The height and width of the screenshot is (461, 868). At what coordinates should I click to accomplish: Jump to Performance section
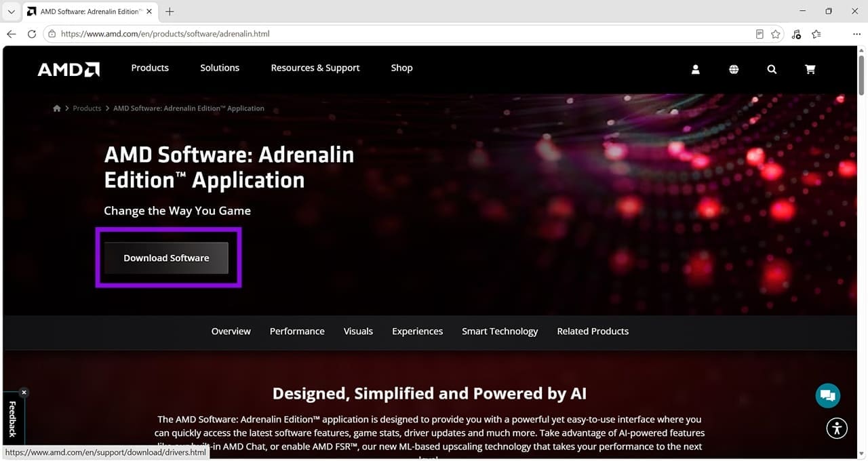tap(297, 332)
